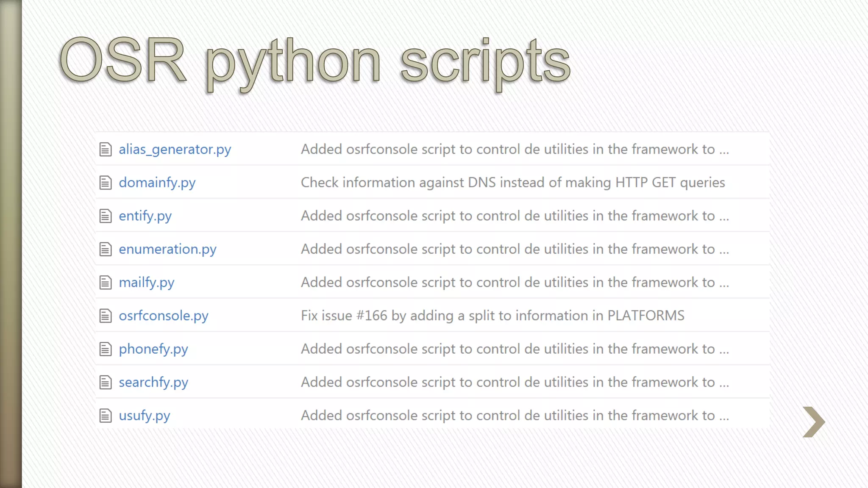Click the 'OSR python scripts' slide title

click(x=314, y=61)
